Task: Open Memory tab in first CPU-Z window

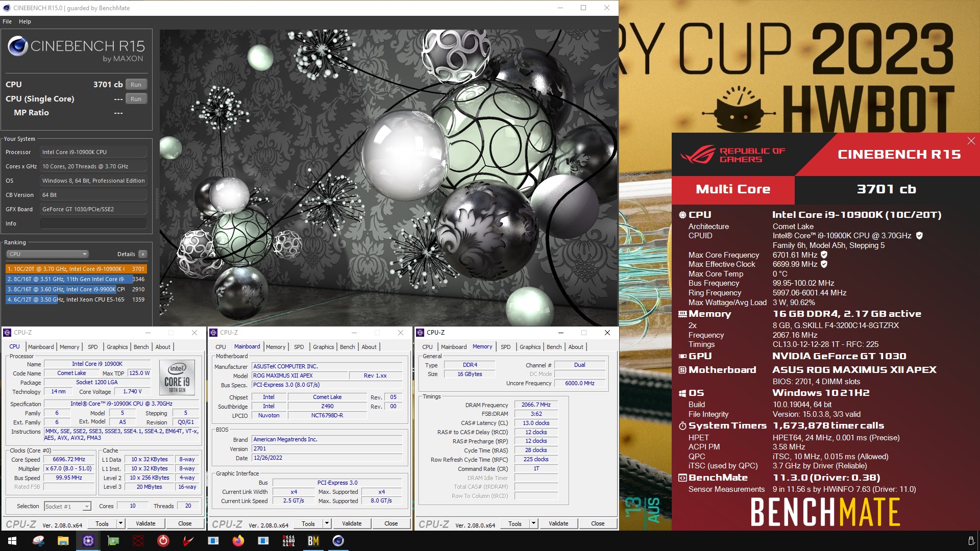Action: point(69,347)
